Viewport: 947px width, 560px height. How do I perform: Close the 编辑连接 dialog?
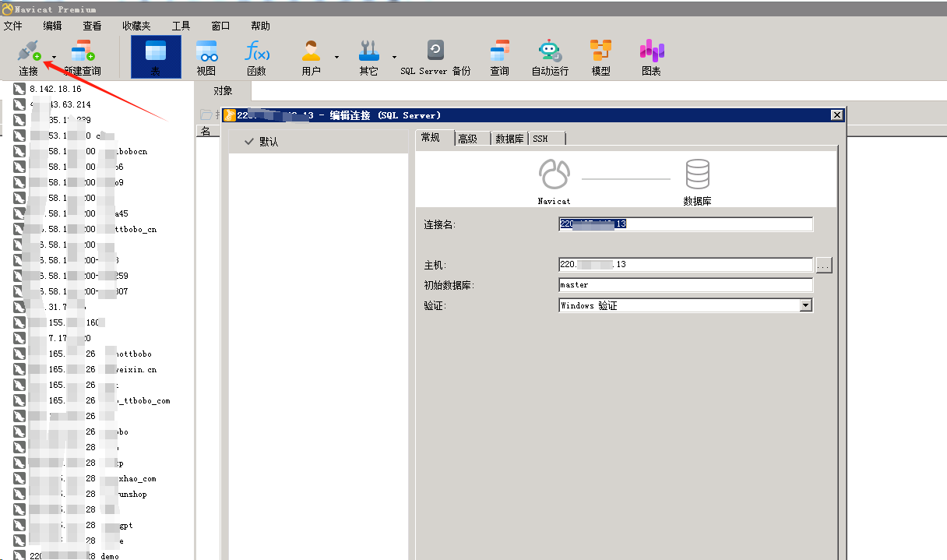(x=837, y=115)
